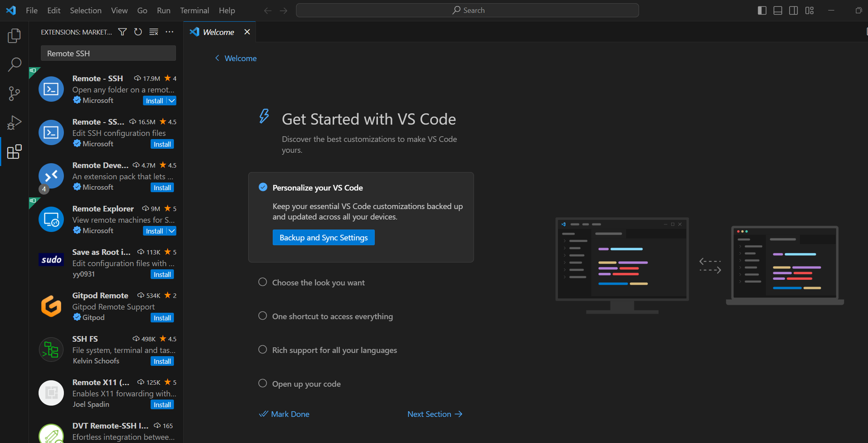Screen dimensions: 868x443
Task: Select Remote X11 extension icon
Action: [x=51, y=393]
